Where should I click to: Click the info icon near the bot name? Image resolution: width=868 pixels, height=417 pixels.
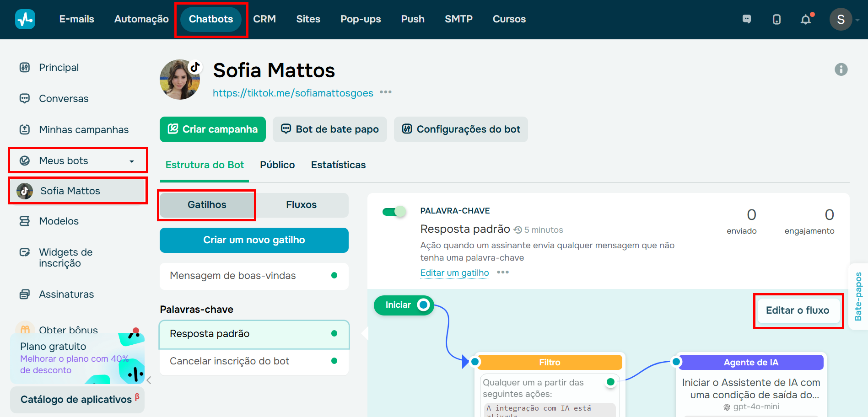tap(841, 69)
